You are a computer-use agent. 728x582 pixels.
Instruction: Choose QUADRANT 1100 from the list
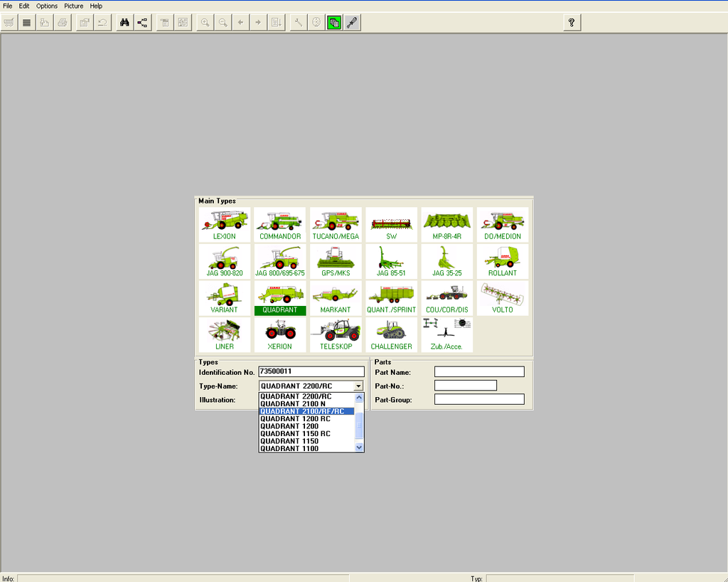[x=306, y=448]
